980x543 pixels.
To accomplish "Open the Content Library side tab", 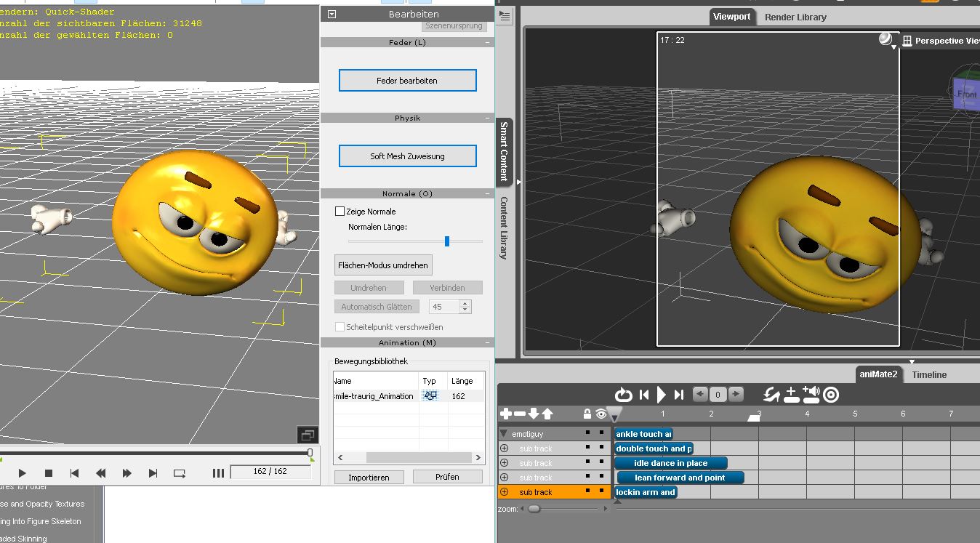I will 503,228.
